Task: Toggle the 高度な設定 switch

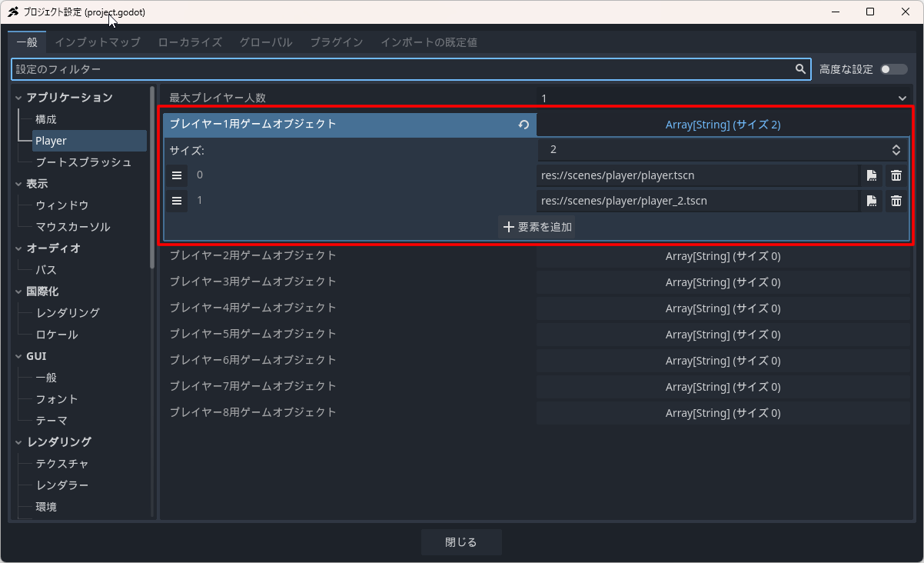Action: (894, 69)
